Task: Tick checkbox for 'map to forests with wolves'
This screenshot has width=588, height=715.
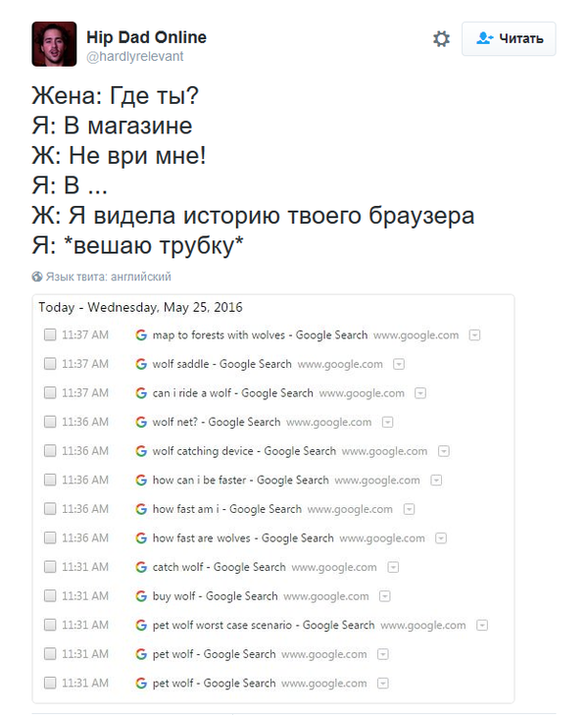Action: point(50,335)
